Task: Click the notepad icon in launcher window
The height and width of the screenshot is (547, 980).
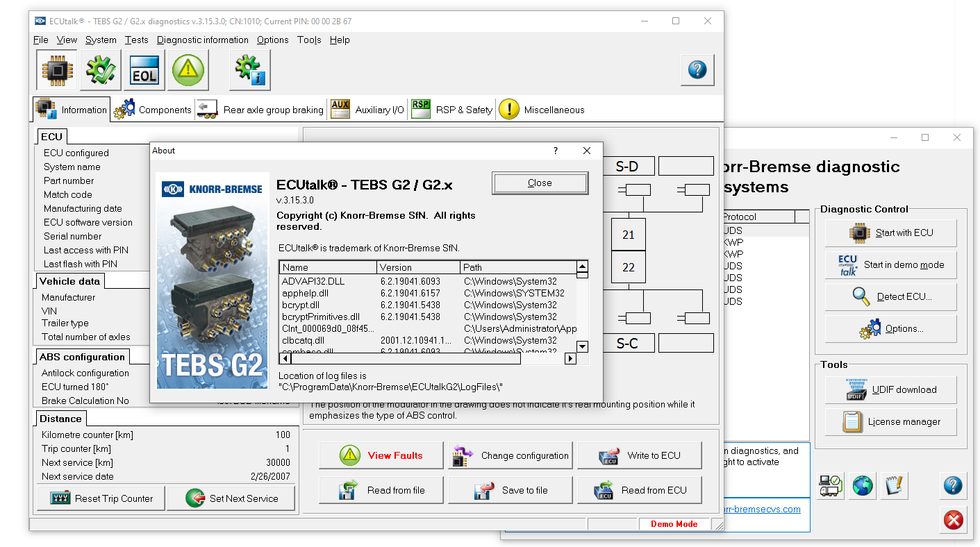Action: pyautogui.click(x=895, y=485)
